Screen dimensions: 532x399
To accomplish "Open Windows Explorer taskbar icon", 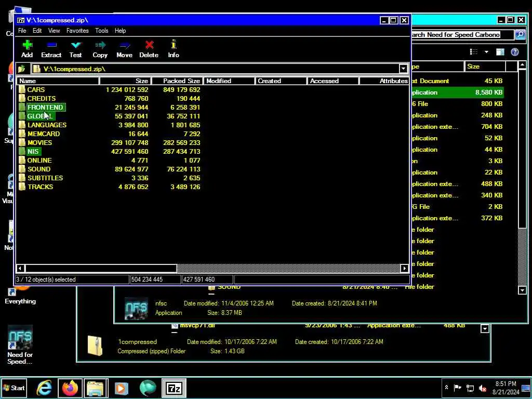I will pyautogui.click(x=96, y=388).
